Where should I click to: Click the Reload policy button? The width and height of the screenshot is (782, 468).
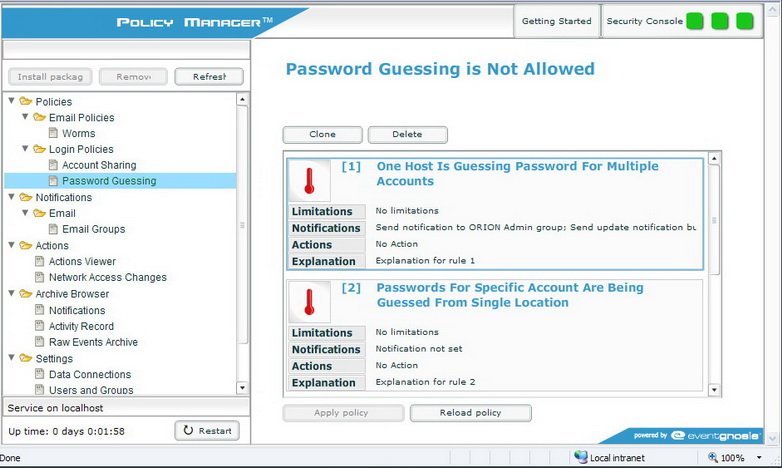click(470, 413)
